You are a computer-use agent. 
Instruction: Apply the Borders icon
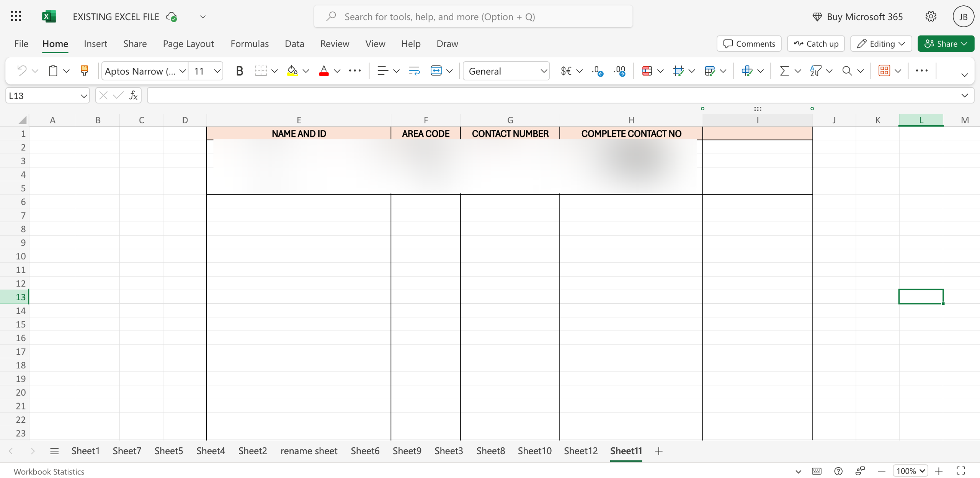pyautogui.click(x=261, y=71)
